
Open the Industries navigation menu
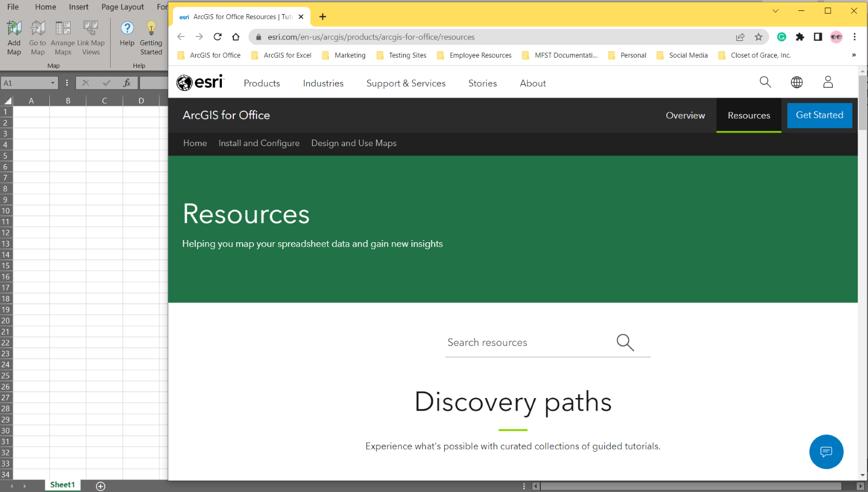click(x=323, y=83)
